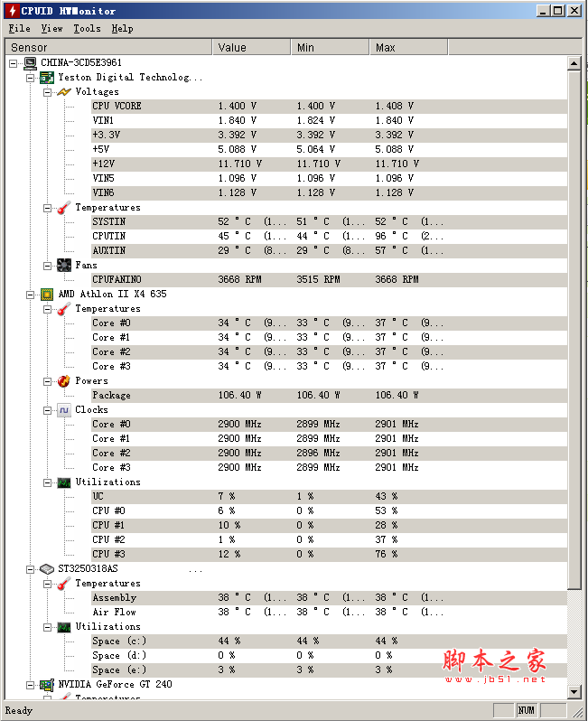Click the Fans icon
The image size is (588, 721).
[64, 266]
